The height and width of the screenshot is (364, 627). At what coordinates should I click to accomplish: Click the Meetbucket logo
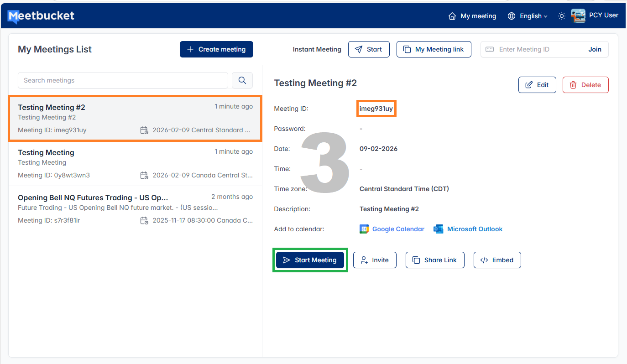click(x=41, y=16)
